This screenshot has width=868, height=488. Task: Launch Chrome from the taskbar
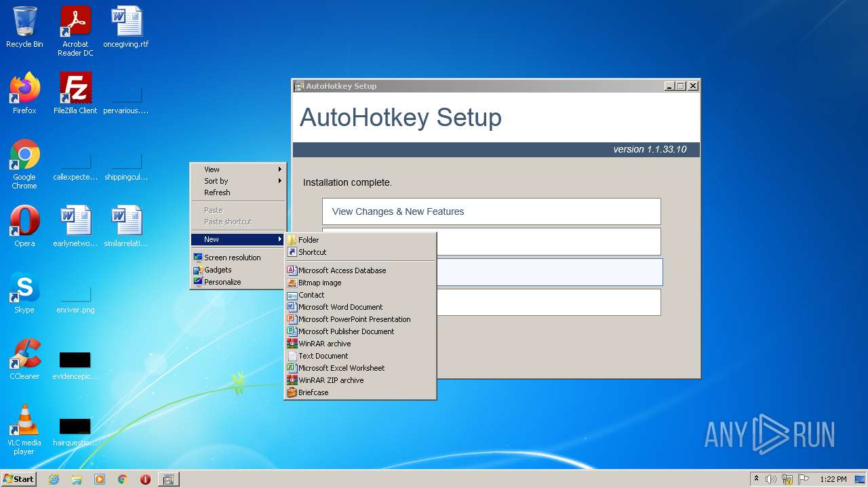tap(123, 479)
